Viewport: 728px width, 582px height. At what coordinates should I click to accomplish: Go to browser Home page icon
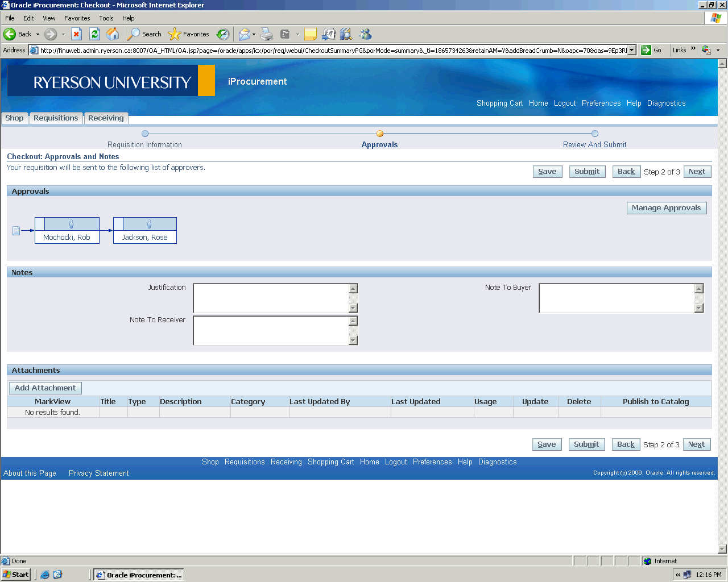coord(113,34)
